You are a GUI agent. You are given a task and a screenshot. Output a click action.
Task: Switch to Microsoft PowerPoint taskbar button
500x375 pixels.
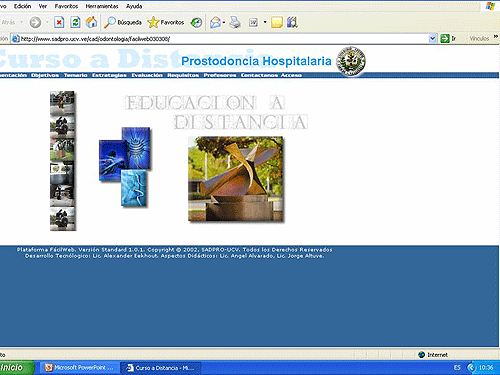tap(80, 368)
